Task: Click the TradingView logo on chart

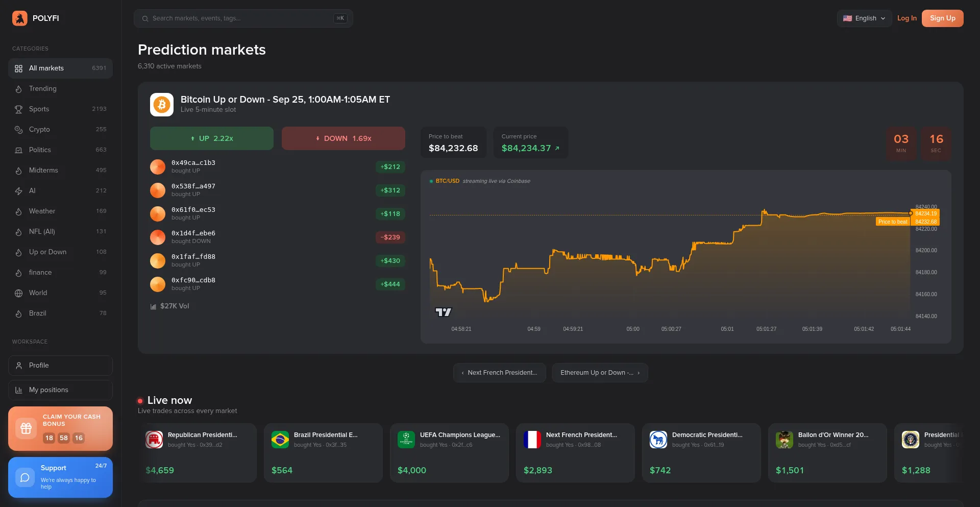Action: tap(443, 312)
